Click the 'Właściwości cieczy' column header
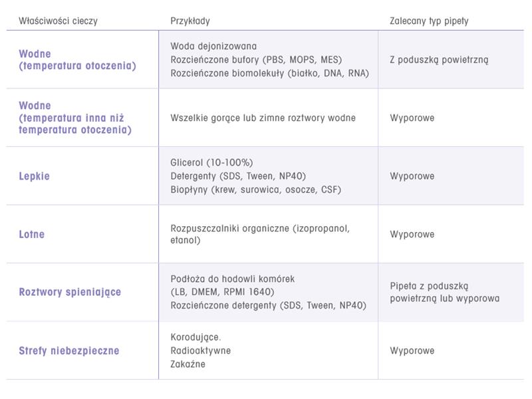 (59, 21)
